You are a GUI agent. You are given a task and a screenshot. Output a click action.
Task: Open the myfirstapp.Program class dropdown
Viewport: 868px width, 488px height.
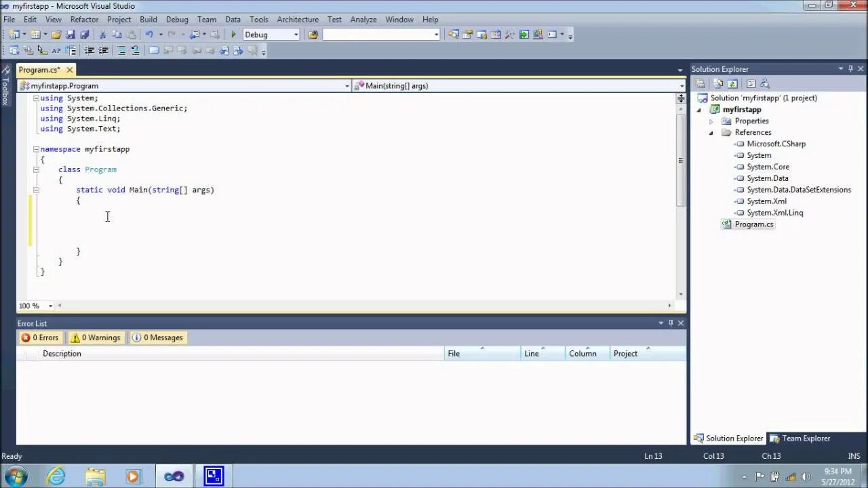point(347,86)
